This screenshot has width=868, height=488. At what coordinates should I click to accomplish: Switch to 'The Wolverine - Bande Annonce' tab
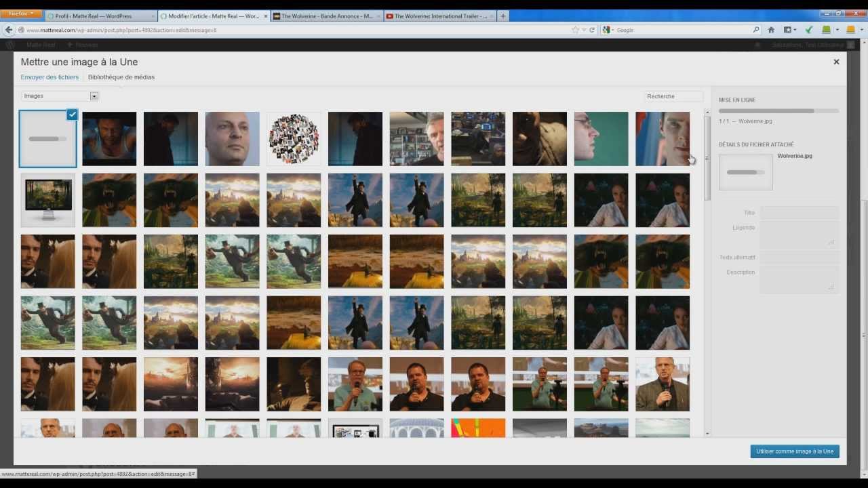coord(327,16)
